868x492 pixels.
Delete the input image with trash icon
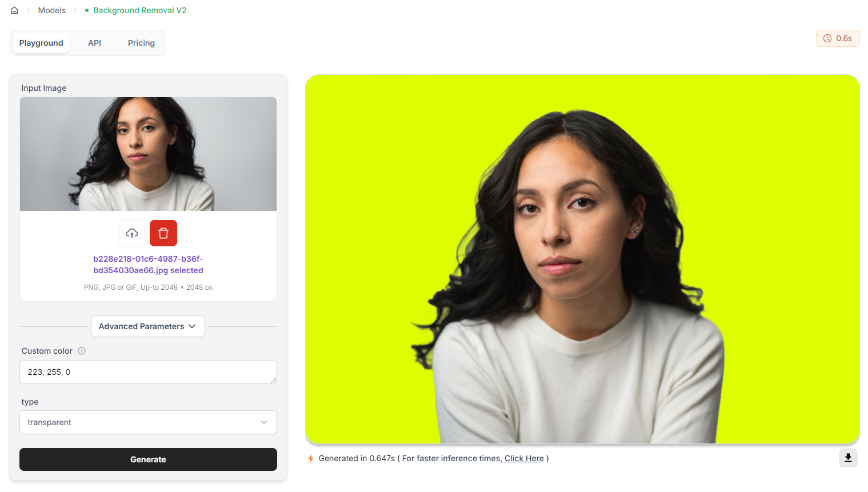(163, 233)
